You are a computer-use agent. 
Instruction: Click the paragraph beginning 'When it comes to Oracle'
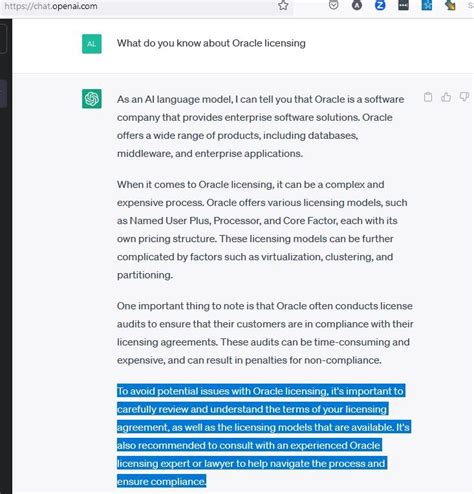pos(262,230)
